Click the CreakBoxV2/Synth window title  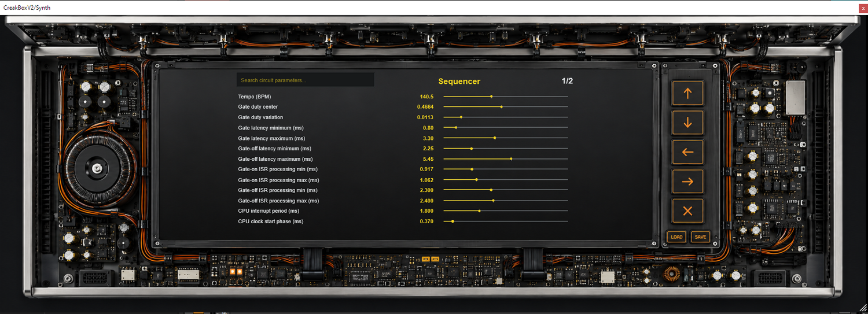[27, 8]
